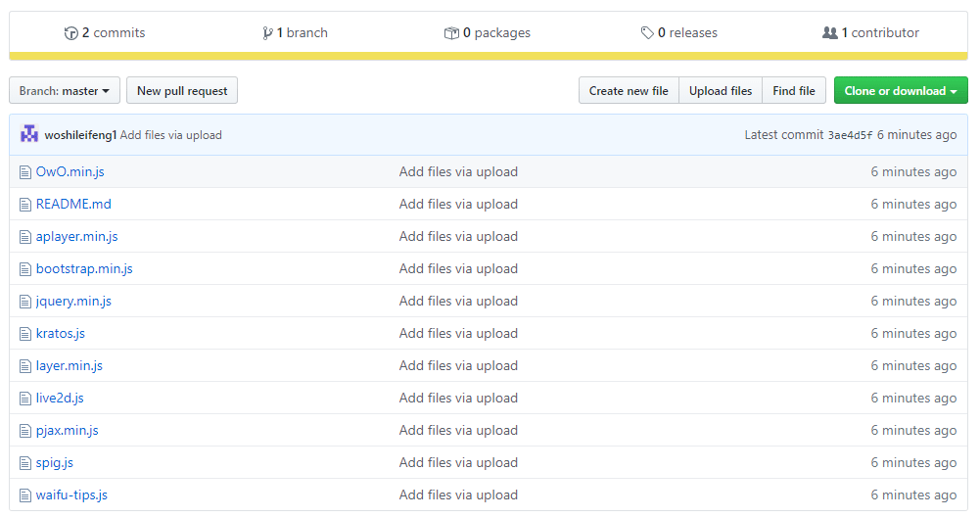980x518 pixels.
Task: Click the file icon next to OwO.min.js
Action: pyautogui.click(x=26, y=172)
